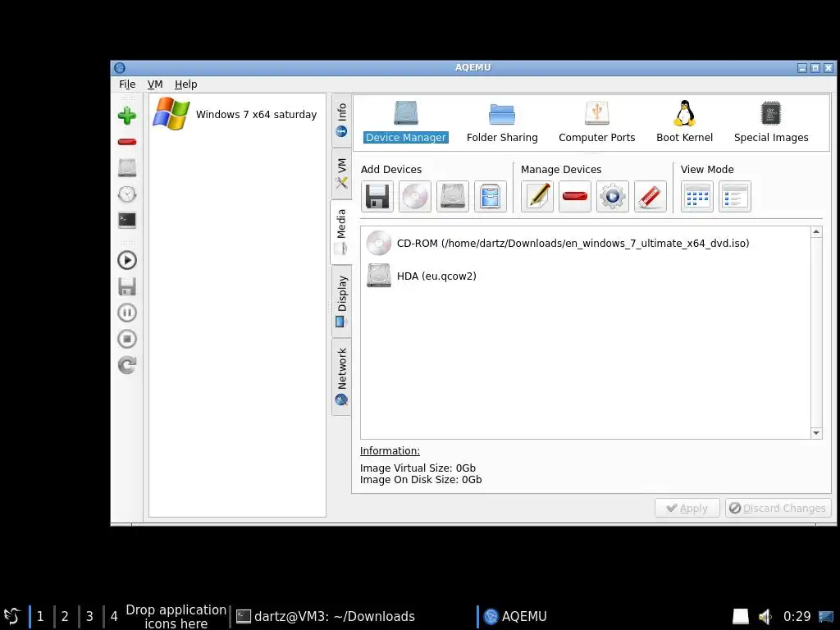Open the VM menu
The width and height of the screenshot is (840, 630).
tap(155, 84)
